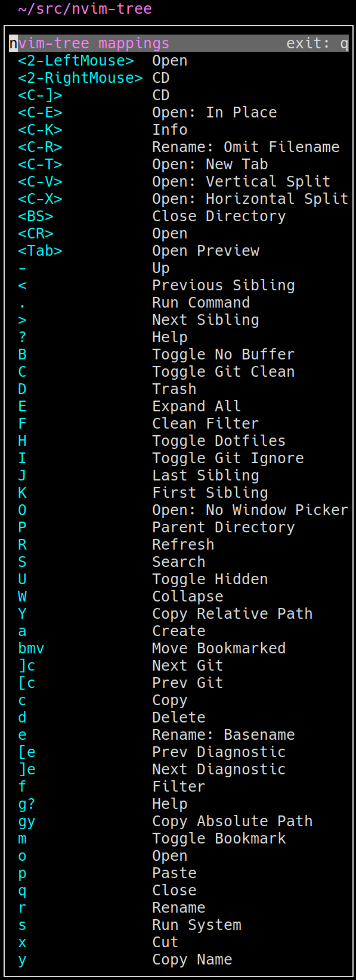Click the 'Copy Absolute Path' mapping
Image resolution: width=356 pixels, height=980 pixels.
click(x=179, y=821)
